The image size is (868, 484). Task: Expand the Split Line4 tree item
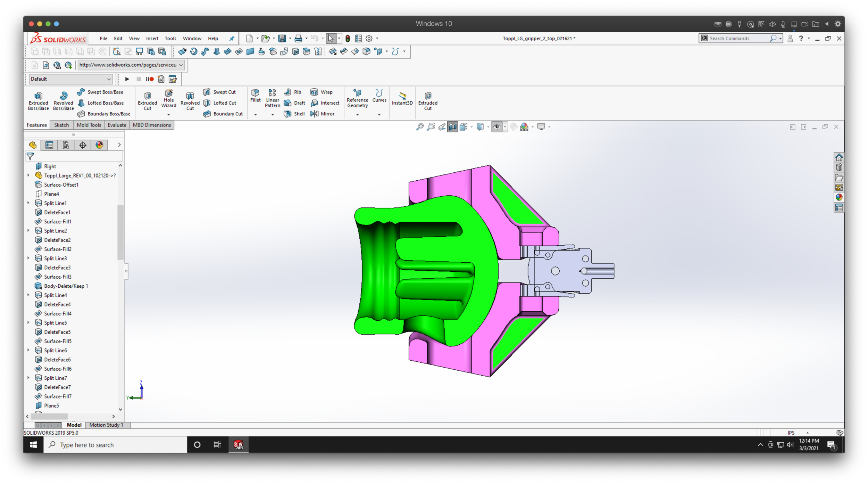click(x=28, y=295)
